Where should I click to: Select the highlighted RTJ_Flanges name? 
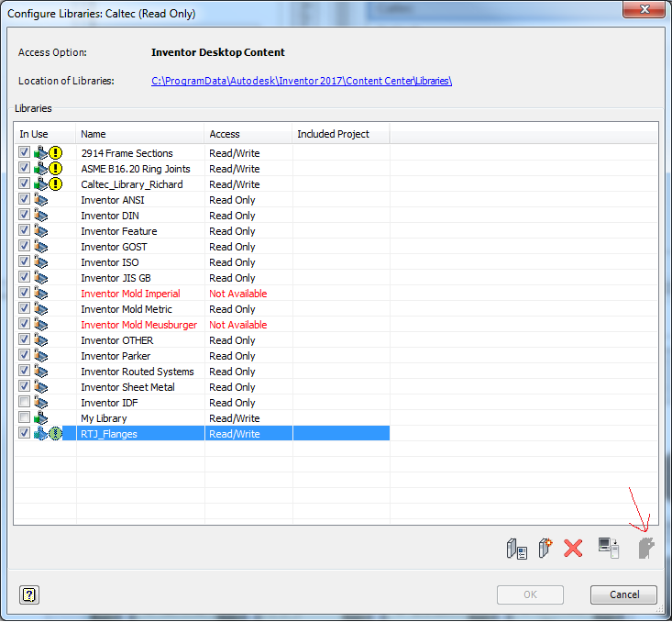point(109,434)
